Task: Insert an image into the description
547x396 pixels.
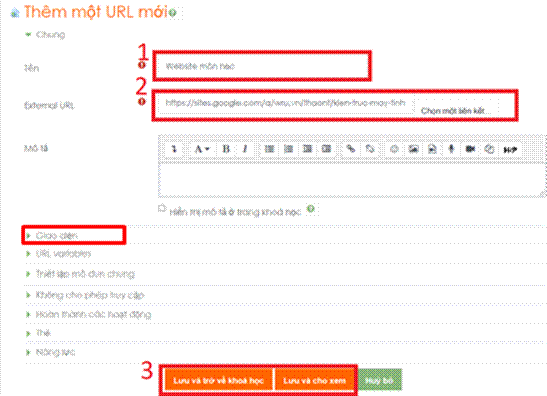Action: pyautogui.click(x=413, y=149)
